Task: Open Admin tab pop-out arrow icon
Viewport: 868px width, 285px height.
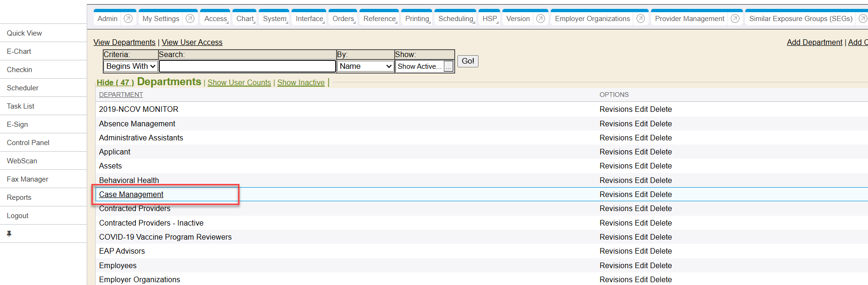Action: [x=128, y=19]
